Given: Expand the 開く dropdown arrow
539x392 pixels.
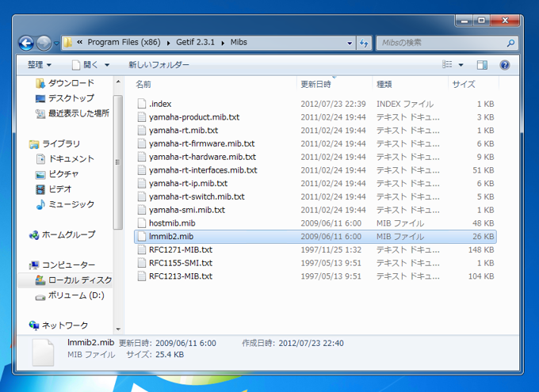Looking at the screenshot, I should pyautogui.click(x=107, y=65).
